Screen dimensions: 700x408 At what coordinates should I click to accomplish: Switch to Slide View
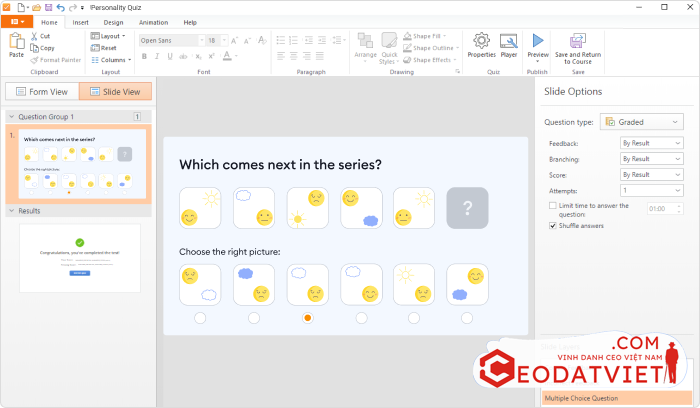[115, 92]
